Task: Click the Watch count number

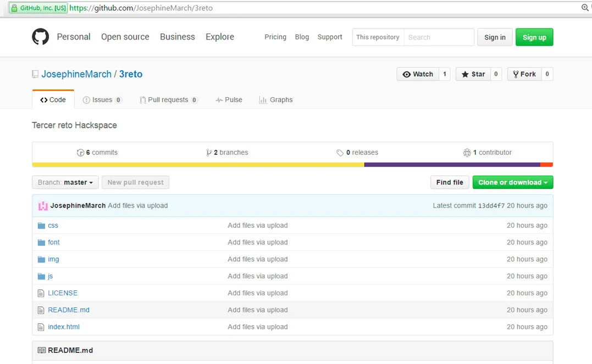Action: click(444, 74)
